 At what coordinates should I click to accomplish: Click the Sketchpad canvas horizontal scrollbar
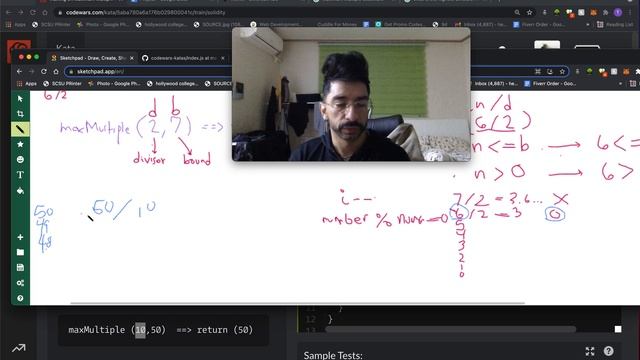tap(297, 303)
